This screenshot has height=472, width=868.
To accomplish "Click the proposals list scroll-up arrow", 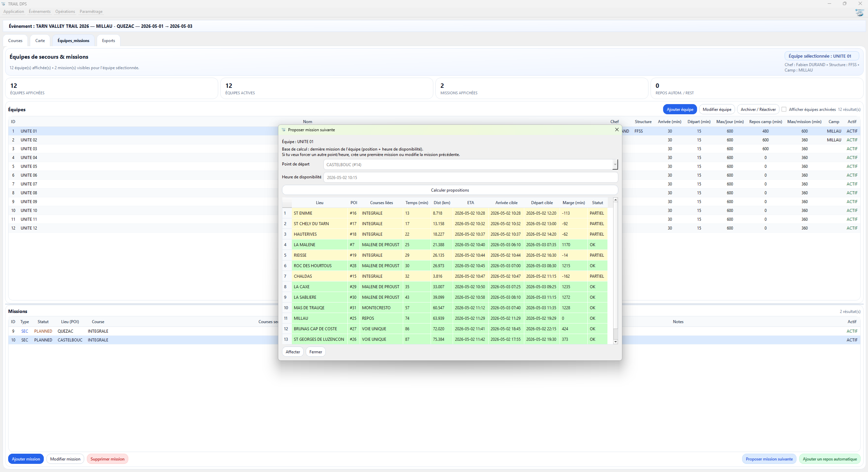I will click(615, 200).
